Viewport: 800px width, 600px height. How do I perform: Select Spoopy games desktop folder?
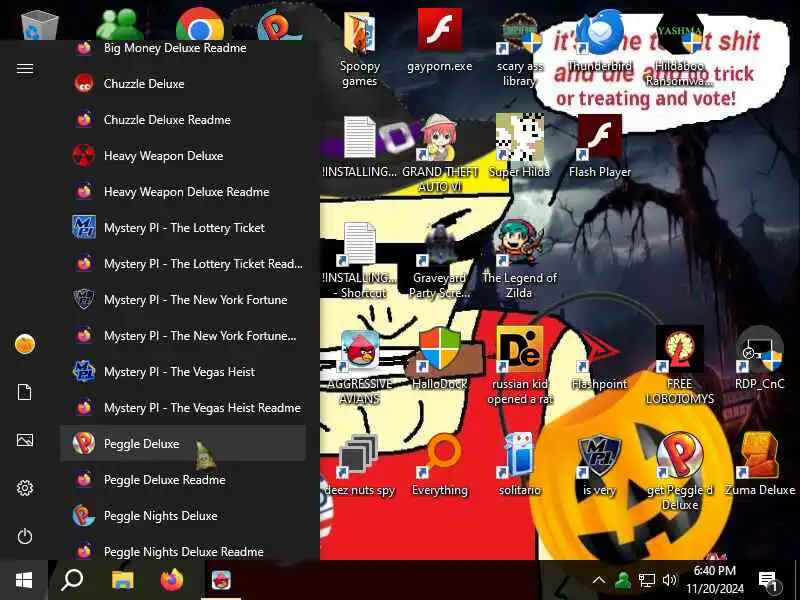[360, 50]
